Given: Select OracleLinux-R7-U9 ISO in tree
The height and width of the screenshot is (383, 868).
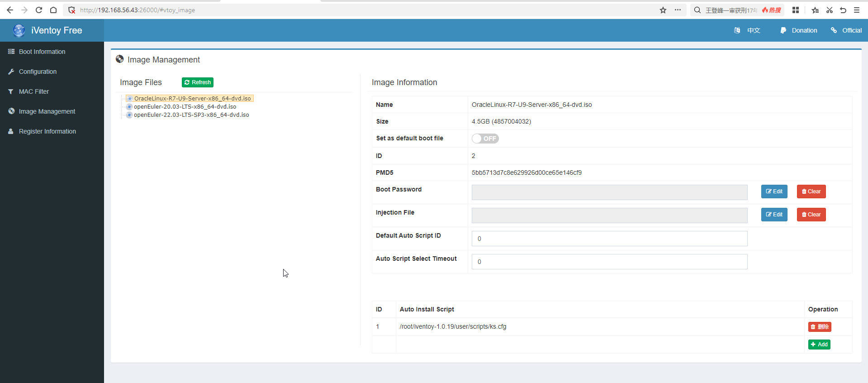Looking at the screenshot, I should [192, 99].
